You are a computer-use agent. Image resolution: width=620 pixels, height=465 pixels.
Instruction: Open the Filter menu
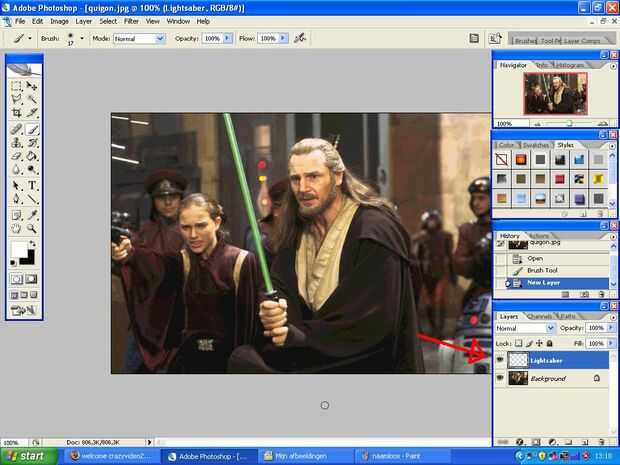coord(131,21)
